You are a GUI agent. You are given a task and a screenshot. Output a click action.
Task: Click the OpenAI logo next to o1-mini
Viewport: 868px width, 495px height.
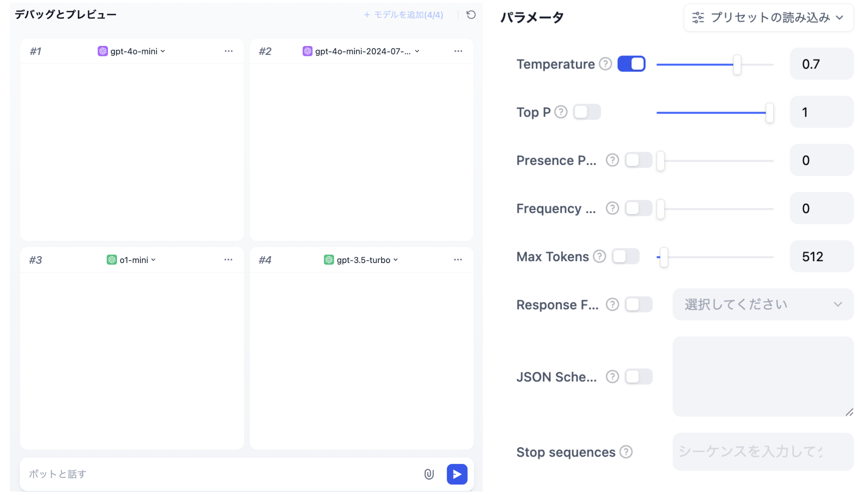coord(112,259)
